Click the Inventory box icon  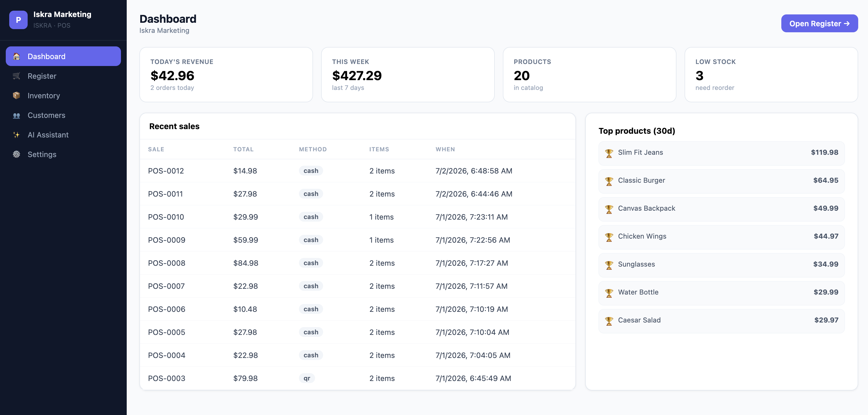point(16,95)
